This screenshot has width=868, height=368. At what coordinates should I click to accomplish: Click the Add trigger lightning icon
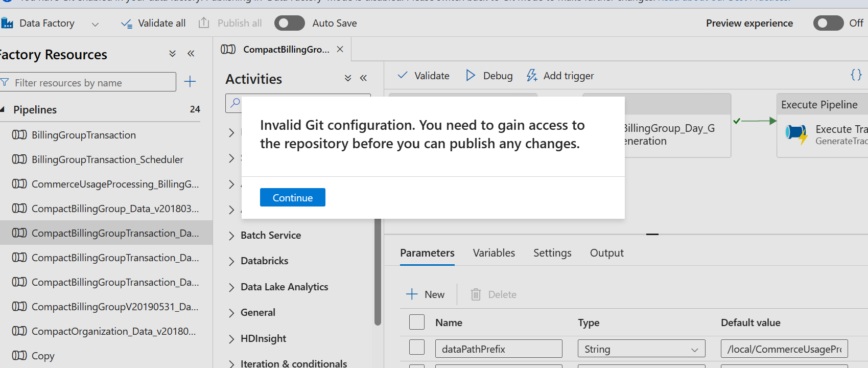532,76
